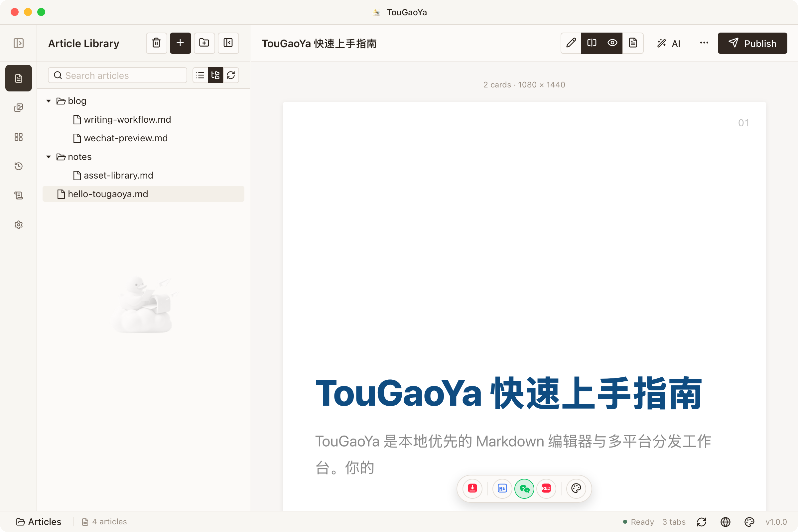Screen dimensions: 798x532
Task: Click the Articles status bar button
Action: pos(39,521)
